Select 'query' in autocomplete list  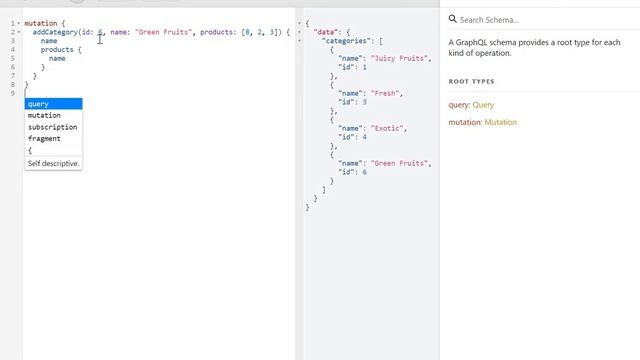coord(53,104)
